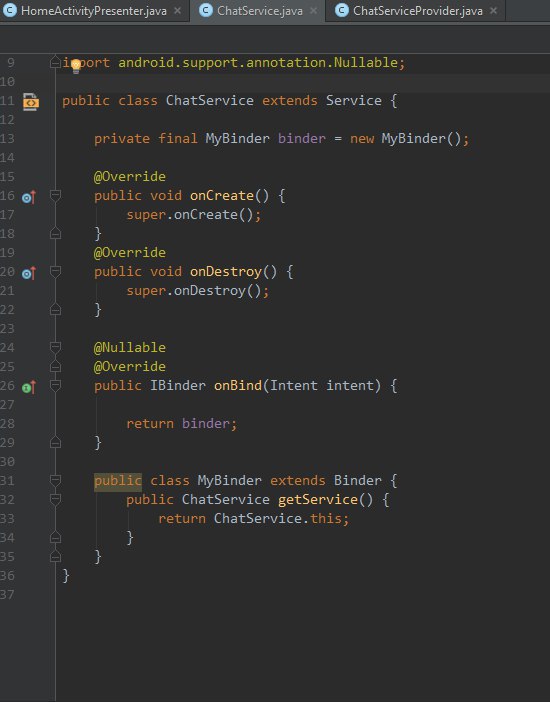Click the implements gutter icon beside onBind
Viewport: 550px width, 702px height.
point(29,387)
